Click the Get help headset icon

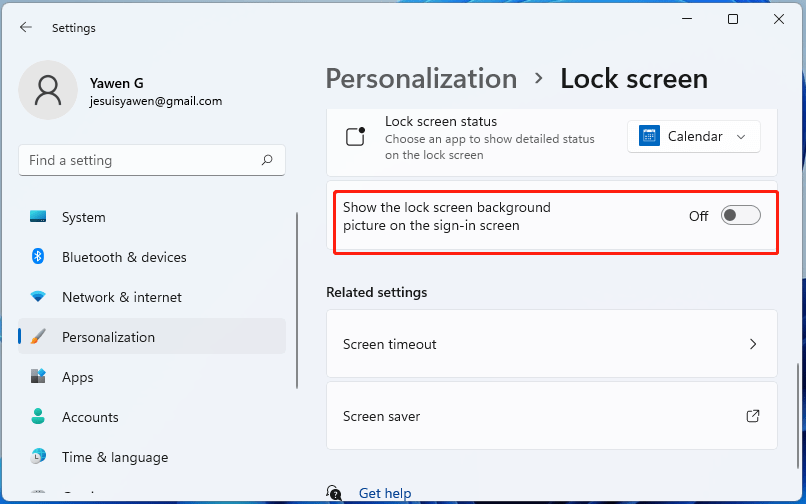(x=334, y=493)
